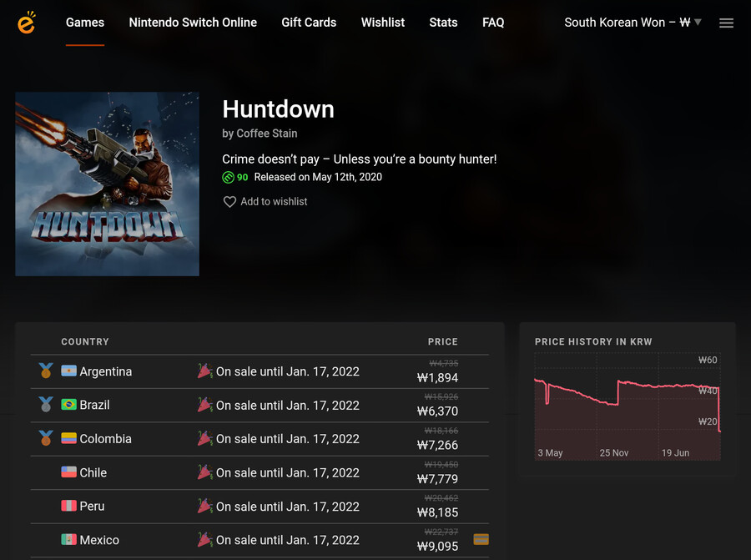The height and width of the screenshot is (560, 751).
Task: Click the ₩7,779 Chile sale price
Action: [437, 478]
